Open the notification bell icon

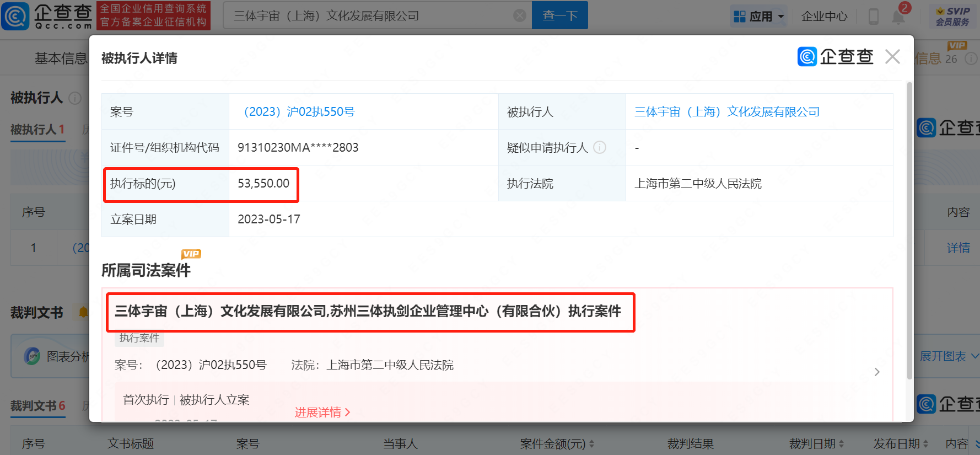point(898,17)
